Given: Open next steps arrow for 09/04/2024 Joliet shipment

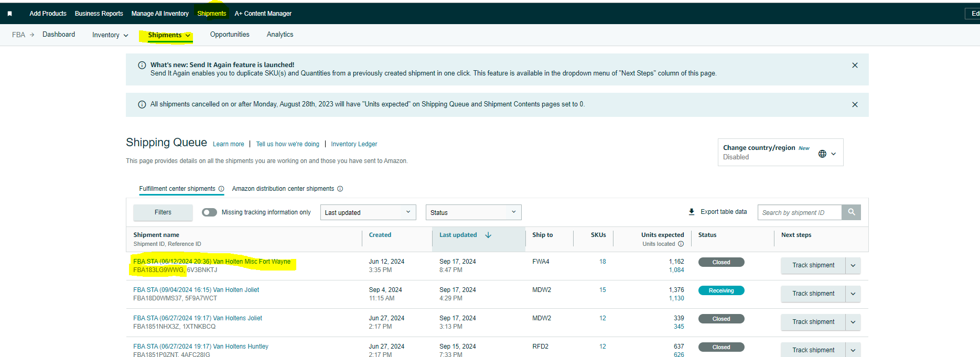Looking at the screenshot, I should pyautogui.click(x=853, y=294).
